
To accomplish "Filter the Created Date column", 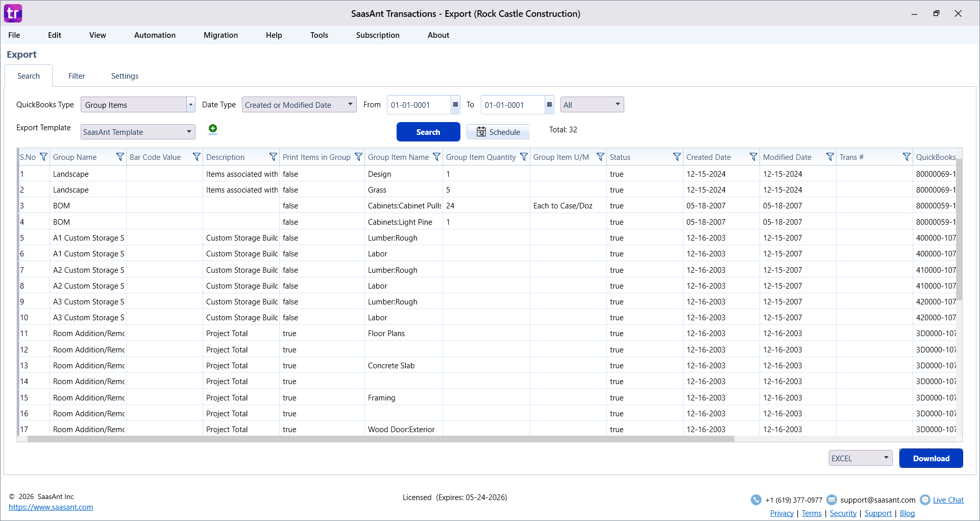I will [753, 157].
